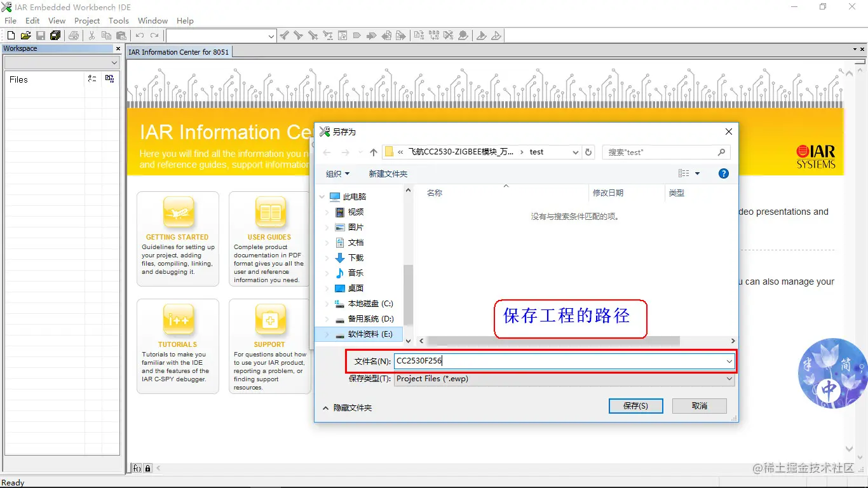Click the Save floppy disk icon
This screenshot has width=868, height=488.
[41, 36]
